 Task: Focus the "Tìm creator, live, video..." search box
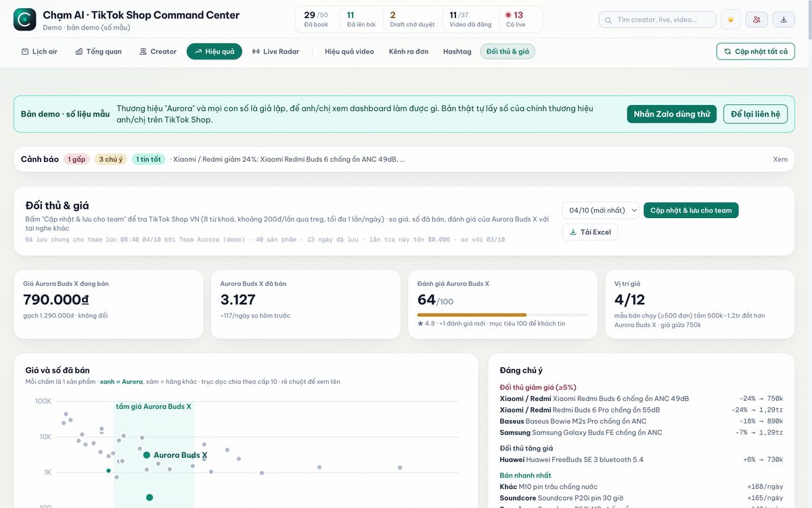657,20
